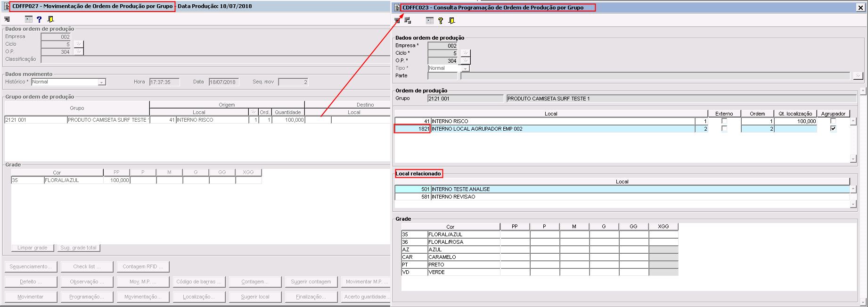This screenshot has width=868, height=307.
Task: Click the Local grid scrollbar up arrow
Action: click(x=853, y=122)
